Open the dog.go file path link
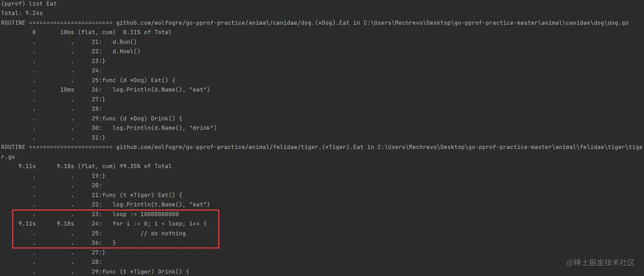This screenshot has height=276, width=644. coord(496,23)
